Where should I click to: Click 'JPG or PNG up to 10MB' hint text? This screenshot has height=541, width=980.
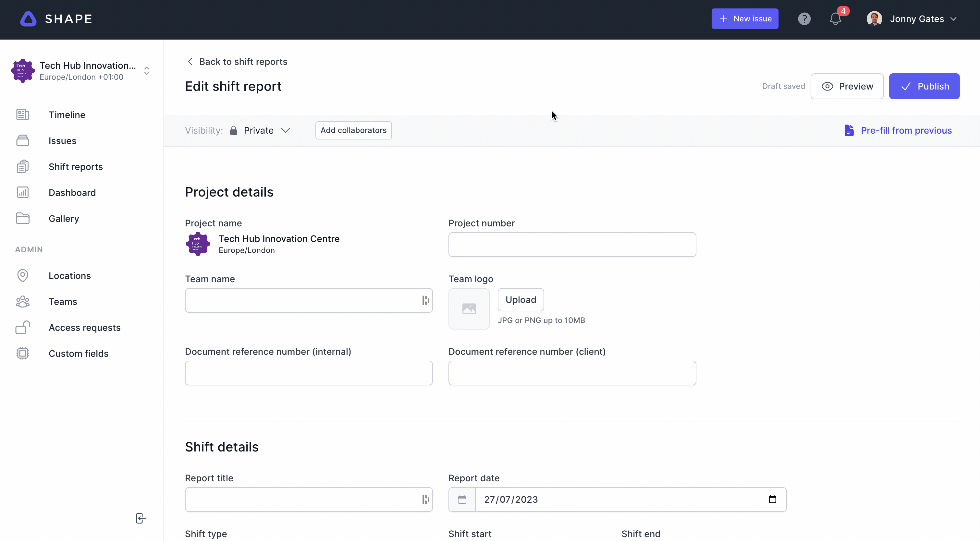(x=541, y=320)
